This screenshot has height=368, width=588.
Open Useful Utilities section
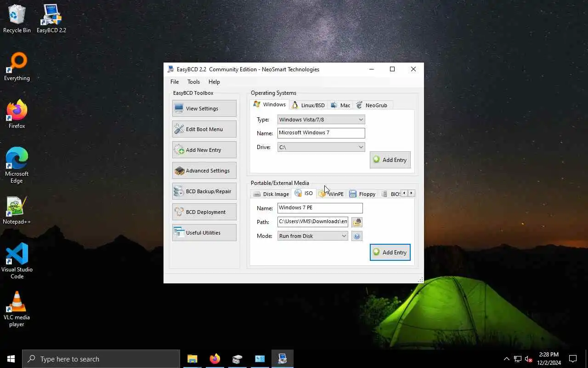tap(204, 233)
